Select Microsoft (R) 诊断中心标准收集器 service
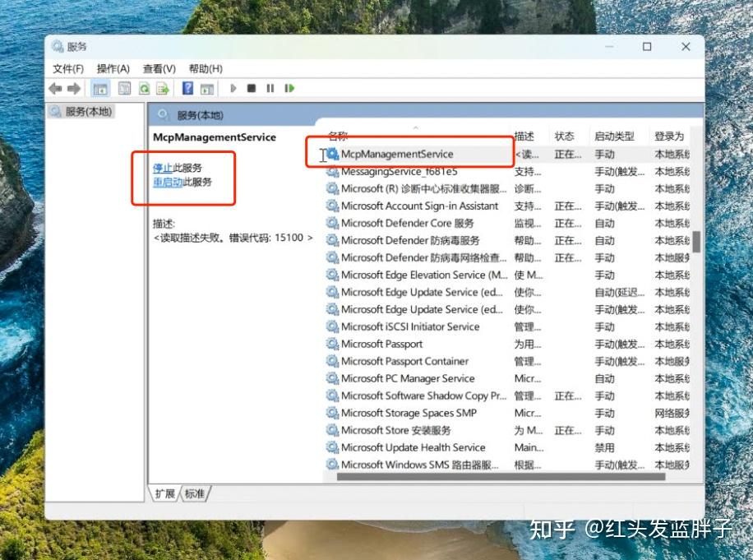The height and width of the screenshot is (560, 753). [506, 189]
